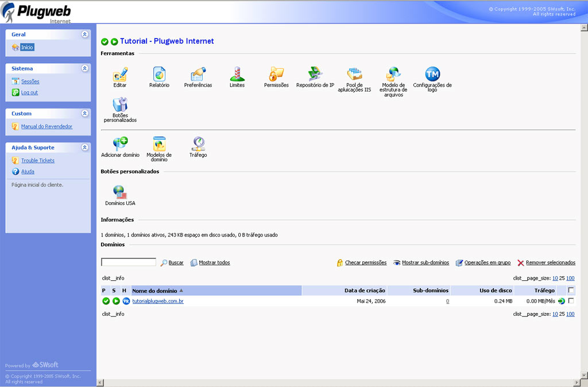Click the Log out link
Viewport: 588px width, 387px height.
pos(29,92)
